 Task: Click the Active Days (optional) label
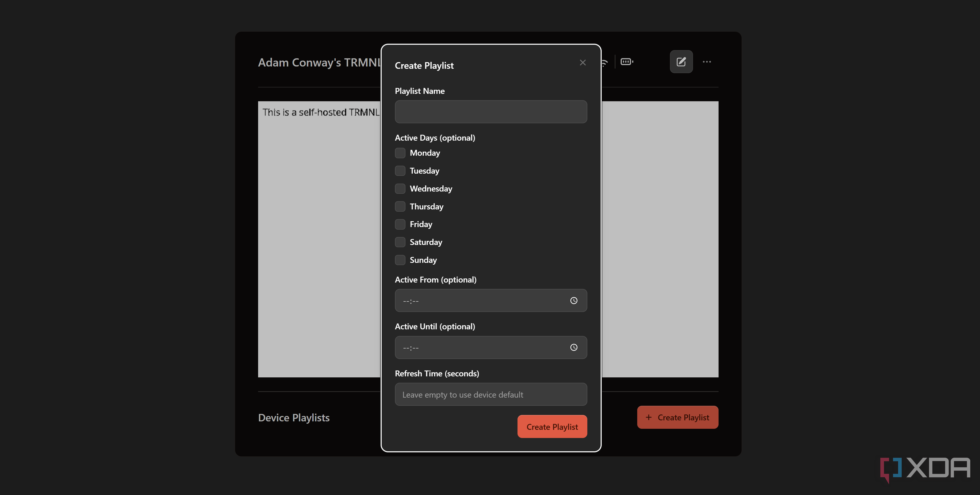coord(435,138)
